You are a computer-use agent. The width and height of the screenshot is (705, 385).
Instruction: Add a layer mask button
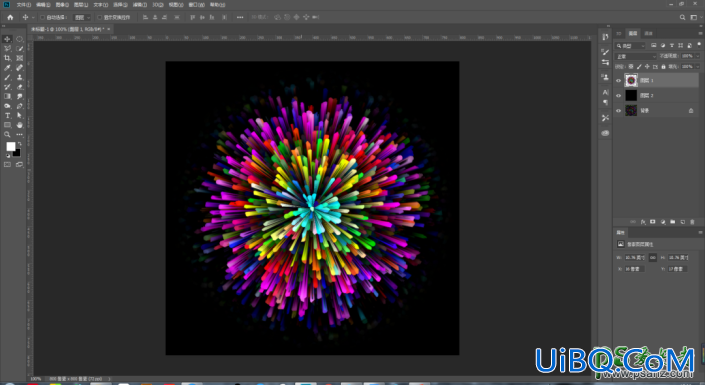[653, 222]
